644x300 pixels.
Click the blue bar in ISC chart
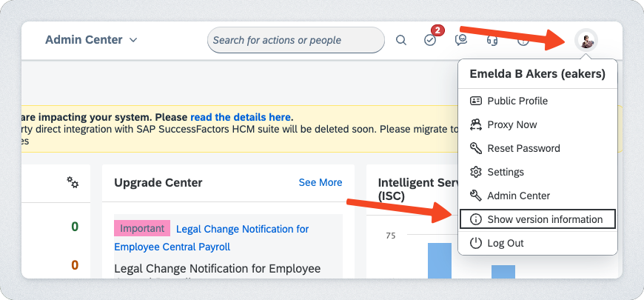pos(439,259)
